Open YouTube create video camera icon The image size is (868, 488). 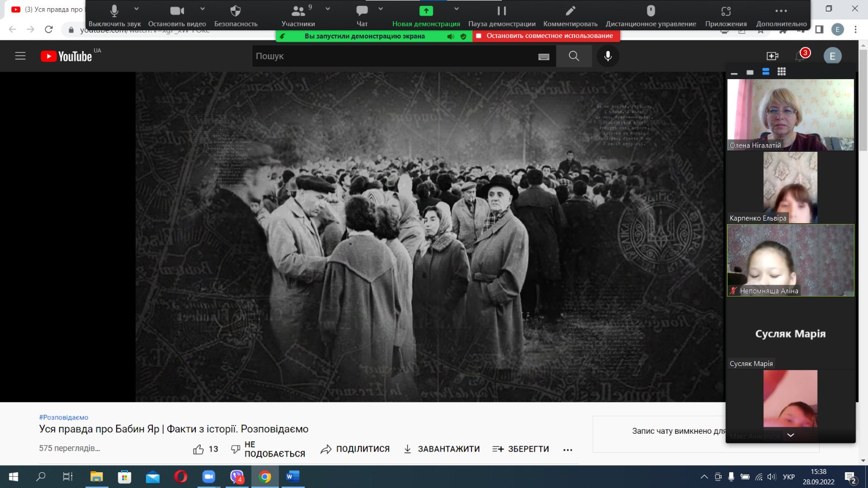773,56
